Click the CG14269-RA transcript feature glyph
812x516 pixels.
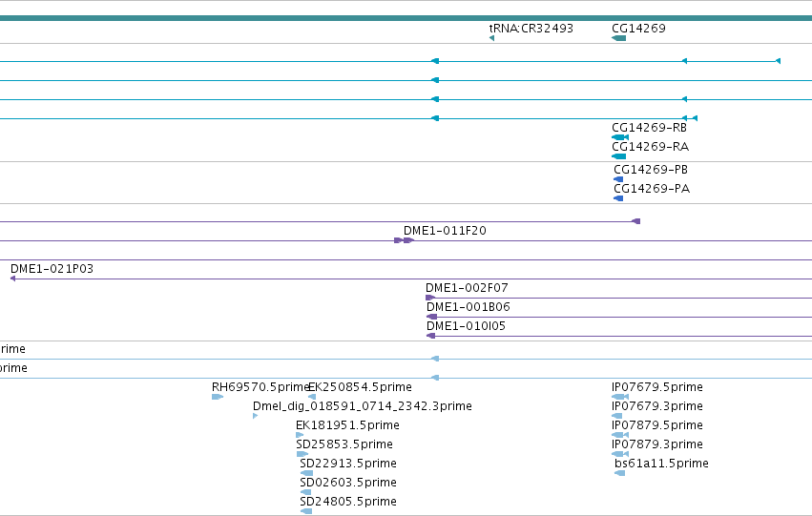coord(619,156)
